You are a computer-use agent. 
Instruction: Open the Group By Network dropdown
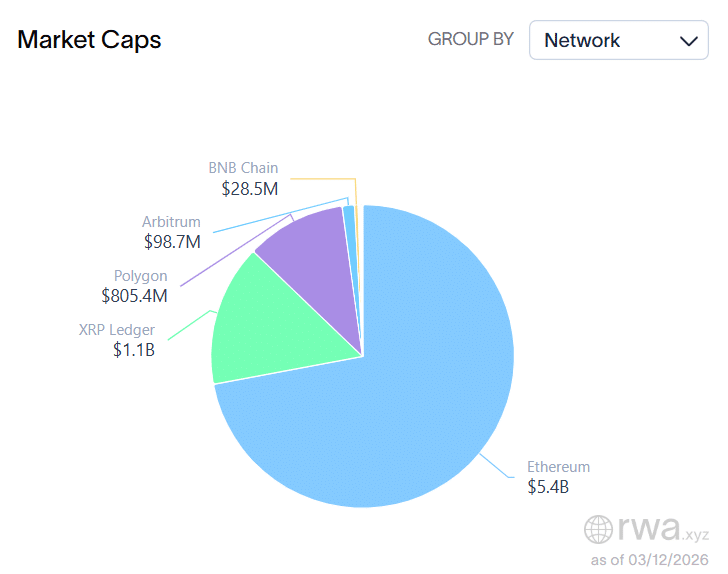click(617, 41)
